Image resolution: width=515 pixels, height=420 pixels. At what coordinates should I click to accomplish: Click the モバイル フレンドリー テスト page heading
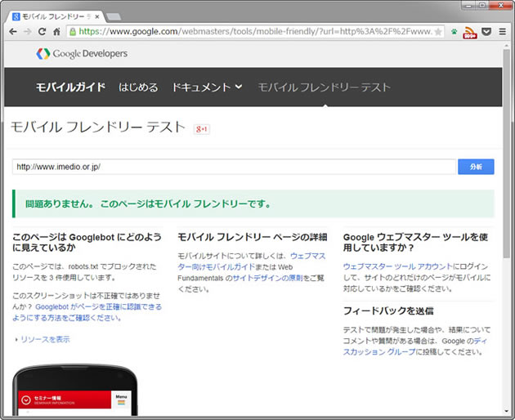point(99,127)
